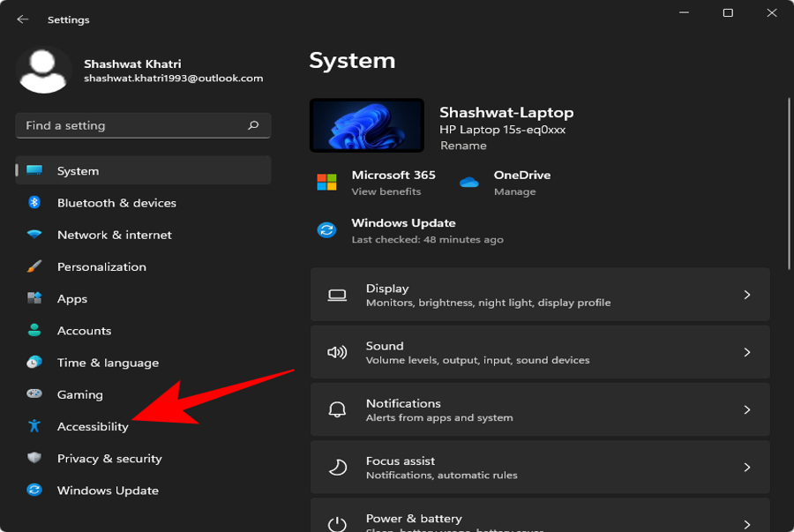Click the HP Laptop 15s-eq0xxx model text

pyautogui.click(x=502, y=130)
